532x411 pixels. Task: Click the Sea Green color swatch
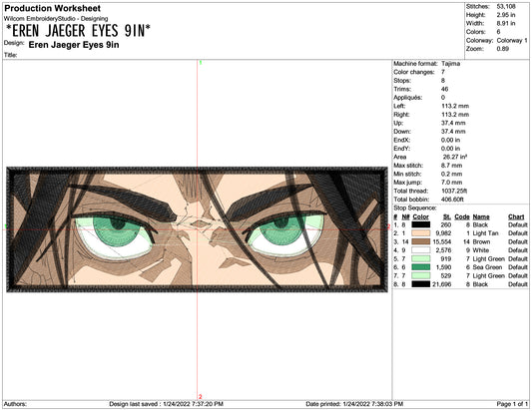[421, 267]
